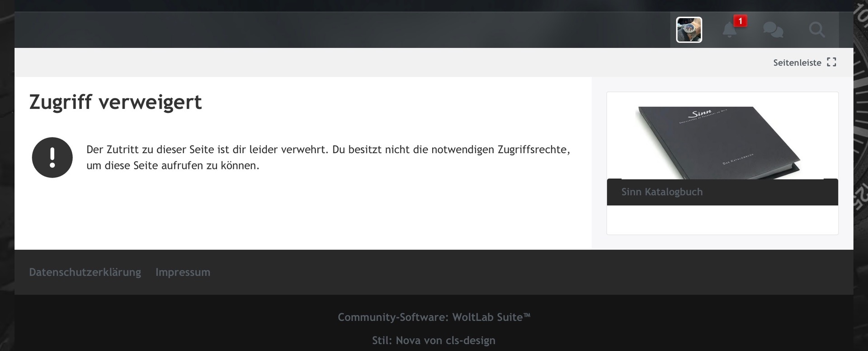Image resolution: width=868 pixels, height=351 pixels.
Task: Open the user avatar profile menu
Action: click(689, 30)
